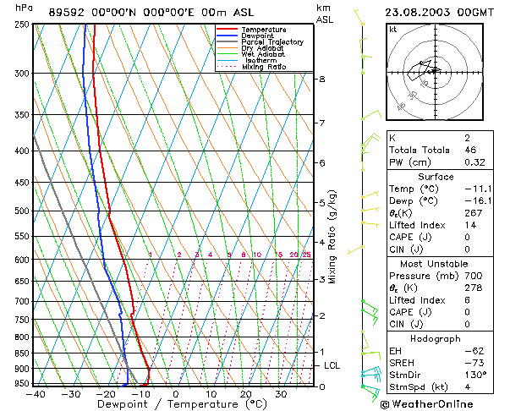Image resolution: width=532 pixels, height=411 pixels.
Task: Click the Hodograph section heading in the table
Action: [436, 339]
